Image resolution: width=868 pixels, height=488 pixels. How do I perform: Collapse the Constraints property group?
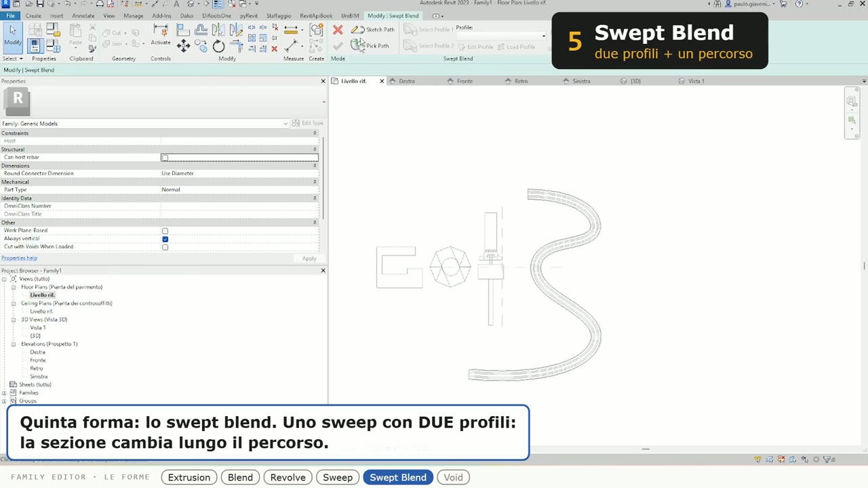click(315, 133)
